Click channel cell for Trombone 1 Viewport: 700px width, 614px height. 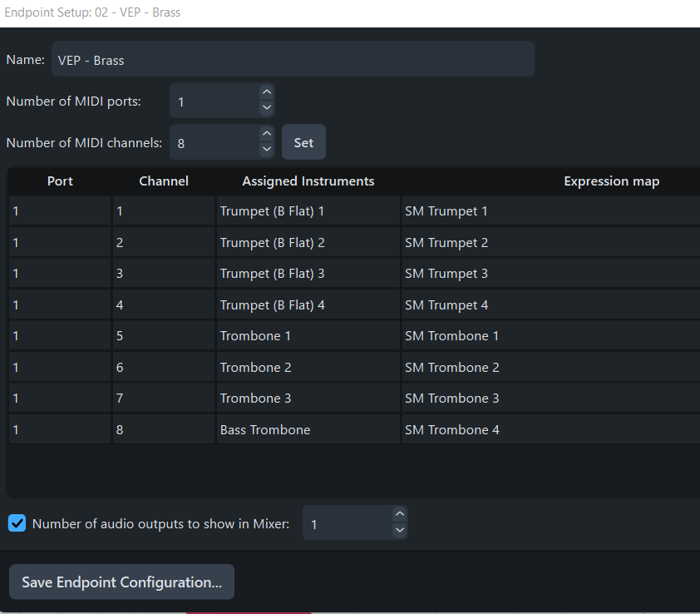(163, 336)
